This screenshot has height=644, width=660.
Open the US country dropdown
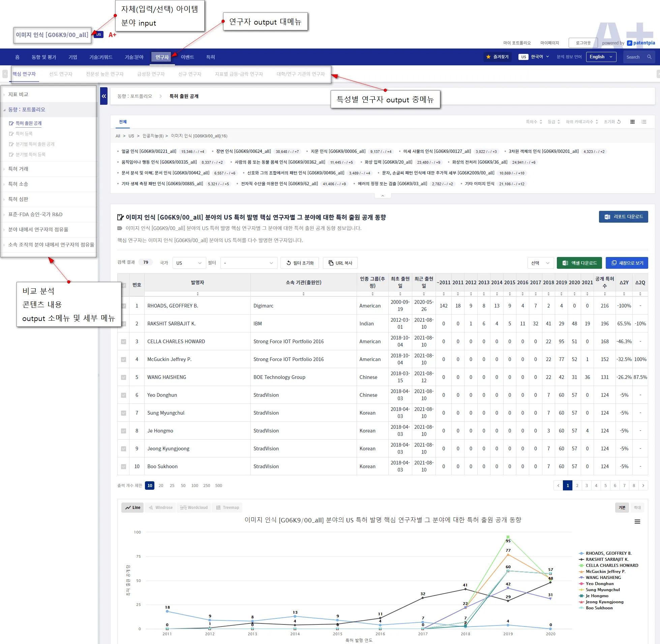pyautogui.click(x=189, y=263)
